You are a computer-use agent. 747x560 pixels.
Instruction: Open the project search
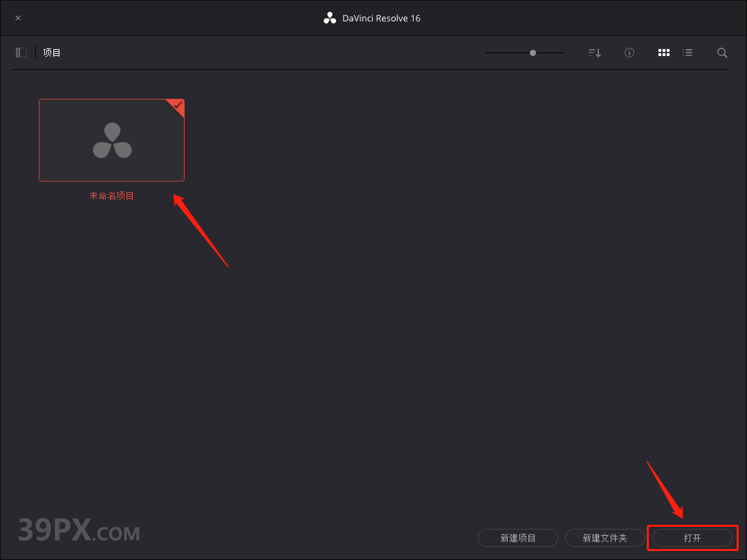click(x=722, y=53)
